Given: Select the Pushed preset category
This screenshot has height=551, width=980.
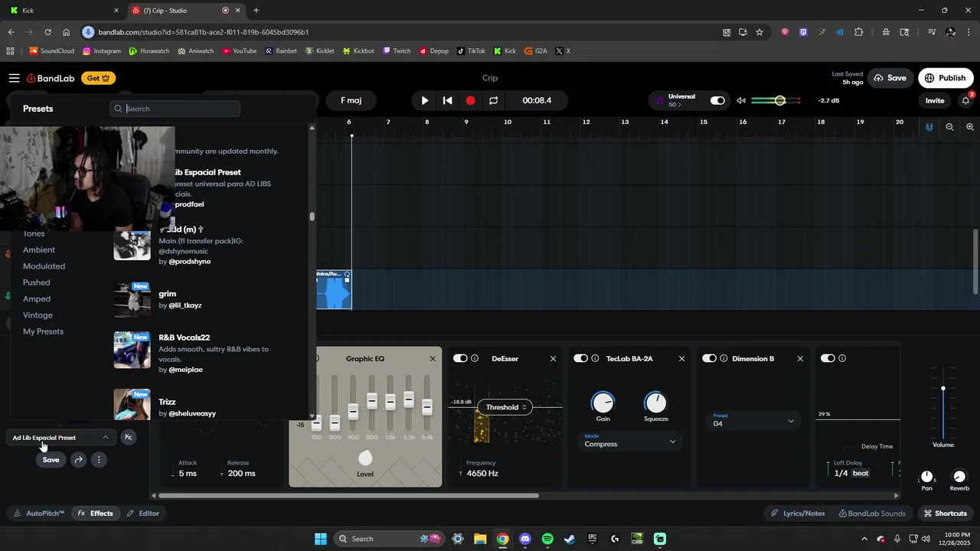Looking at the screenshot, I should [x=37, y=282].
